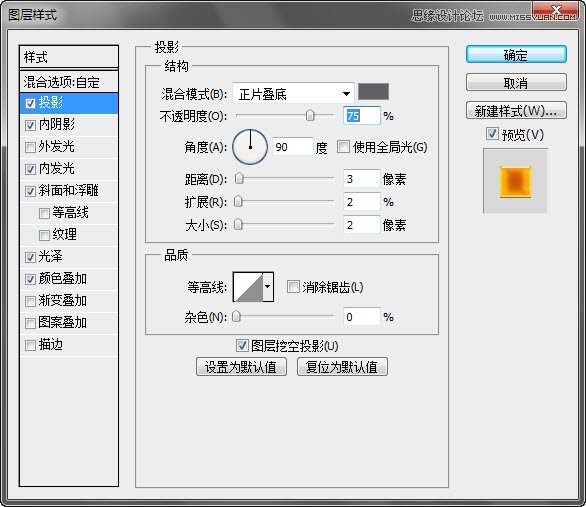Open the 斜面和浮雕 bevel and emboss settings

pyautogui.click(x=69, y=191)
